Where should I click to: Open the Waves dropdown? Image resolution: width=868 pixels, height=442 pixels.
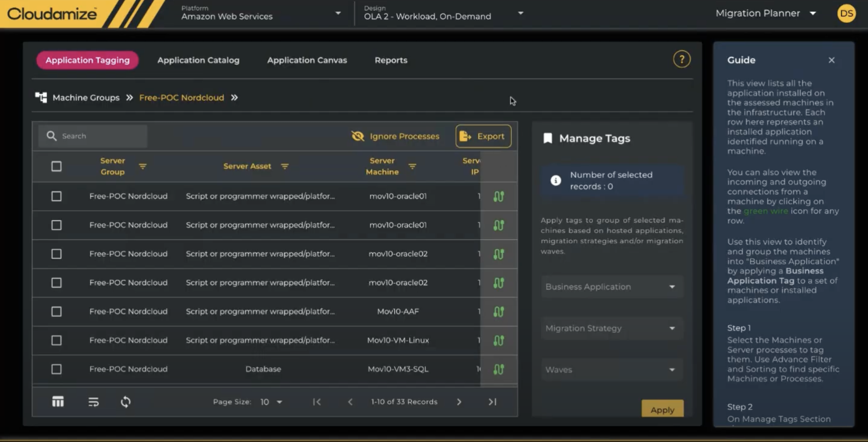612,370
